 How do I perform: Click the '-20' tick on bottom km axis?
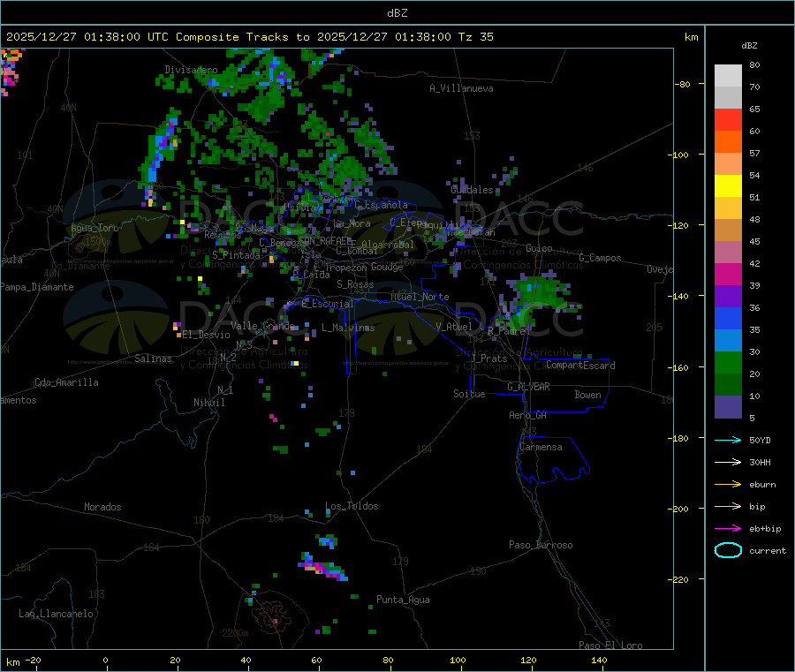pos(34,660)
